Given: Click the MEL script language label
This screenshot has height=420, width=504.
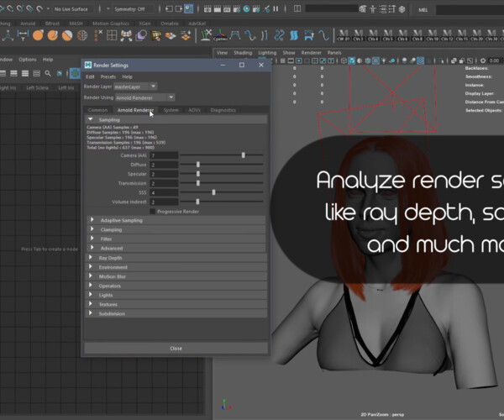Looking at the screenshot, I should click(423, 9).
